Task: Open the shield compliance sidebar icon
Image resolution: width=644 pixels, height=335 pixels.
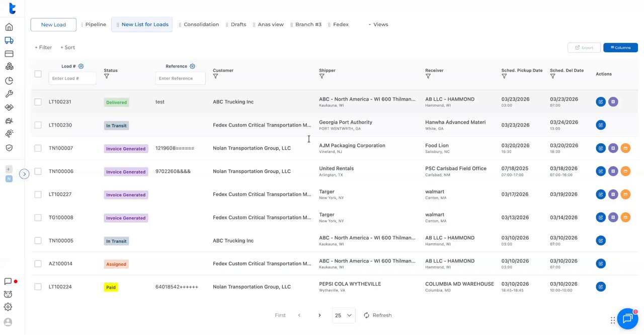Action: coord(9,148)
